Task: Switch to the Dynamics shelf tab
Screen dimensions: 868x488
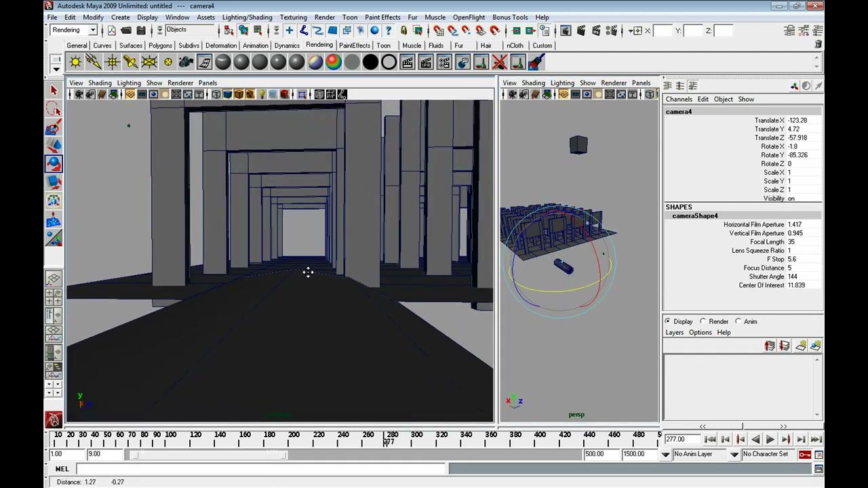Action: coord(287,45)
